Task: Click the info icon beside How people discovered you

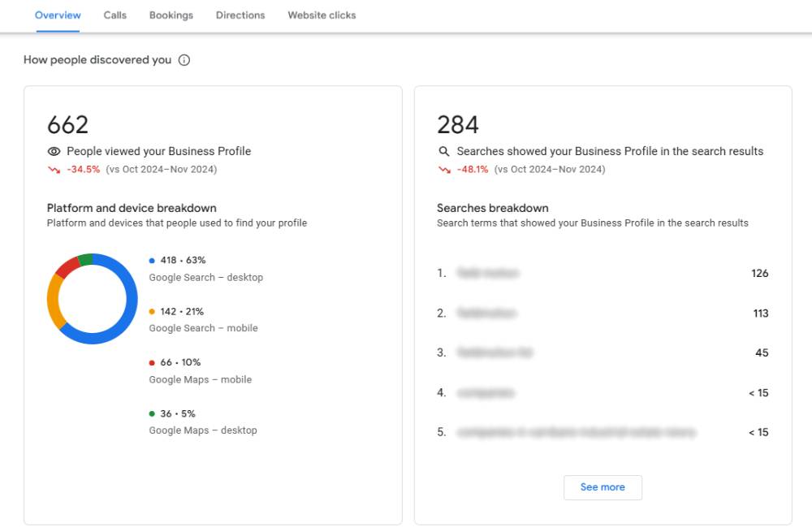Action: 184,60
